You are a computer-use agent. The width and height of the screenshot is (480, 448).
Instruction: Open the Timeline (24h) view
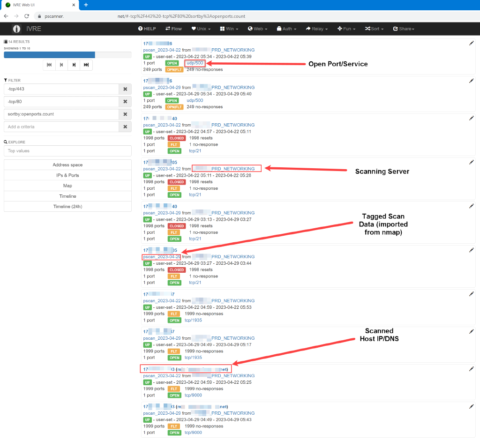coord(67,206)
